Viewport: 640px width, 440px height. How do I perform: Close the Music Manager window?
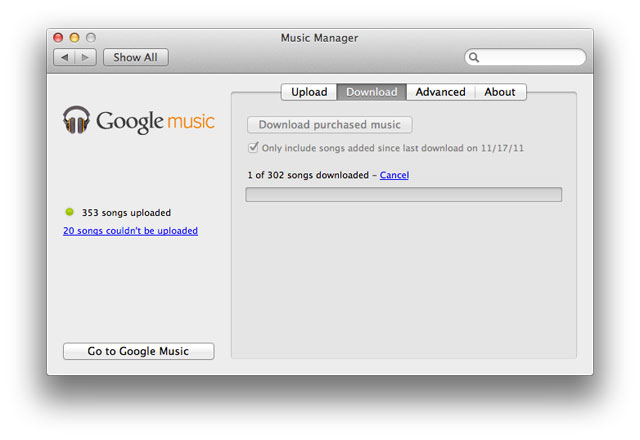(58, 38)
